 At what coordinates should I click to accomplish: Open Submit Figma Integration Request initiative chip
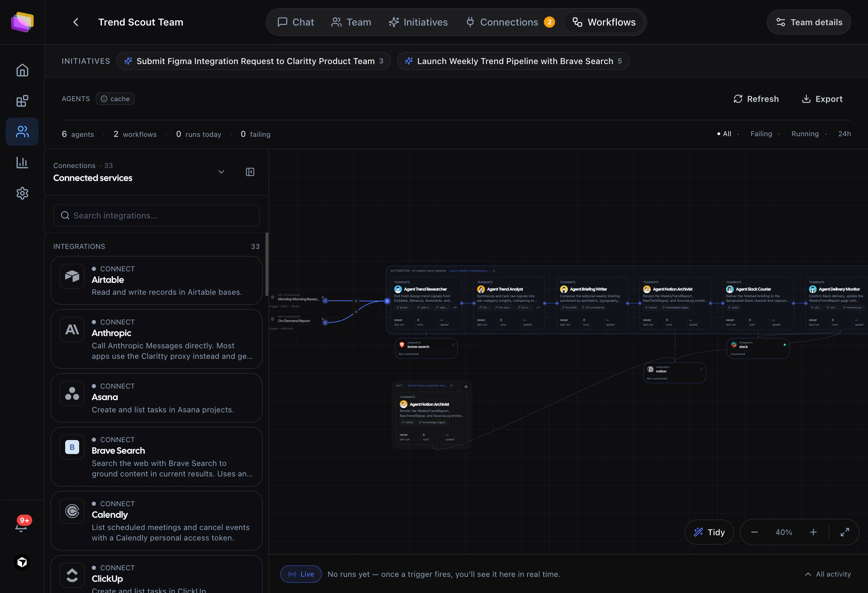254,61
